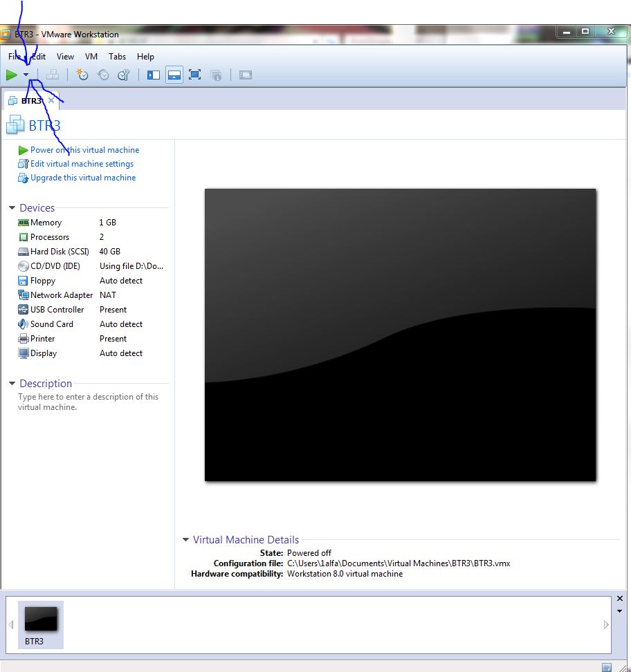The image size is (631, 672).
Task: Click the Powered off state text
Action: (x=309, y=553)
